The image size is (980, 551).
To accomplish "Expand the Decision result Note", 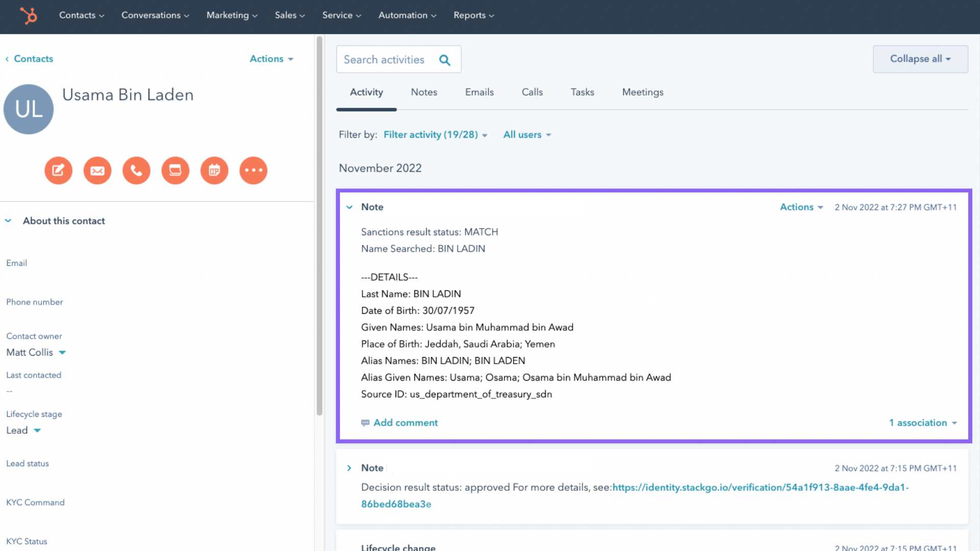I will click(350, 468).
